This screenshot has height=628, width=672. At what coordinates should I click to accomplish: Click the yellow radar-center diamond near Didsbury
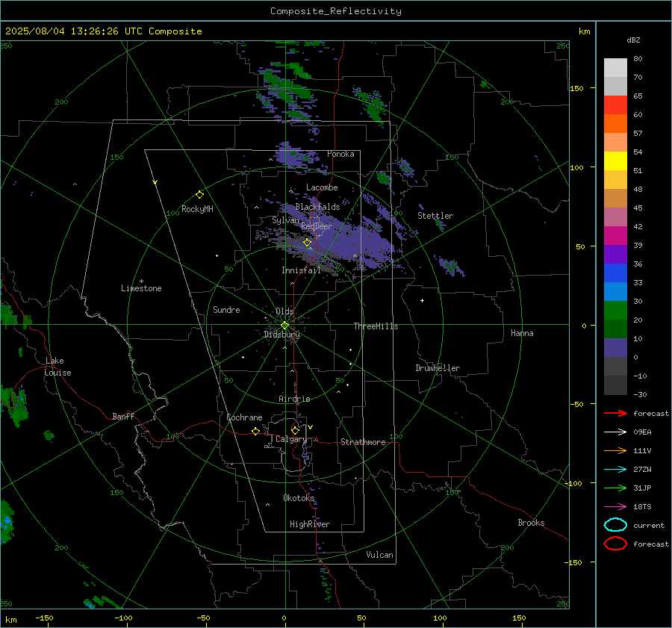(284, 326)
